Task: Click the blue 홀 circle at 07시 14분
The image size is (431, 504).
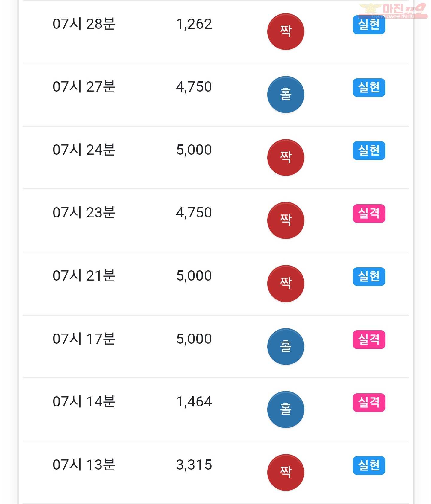Action: [286, 409]
